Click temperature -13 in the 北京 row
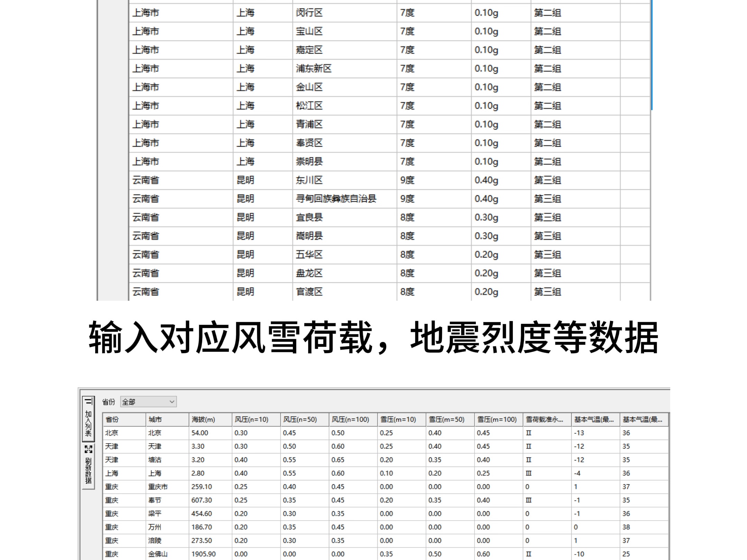 tap(579, 433)
